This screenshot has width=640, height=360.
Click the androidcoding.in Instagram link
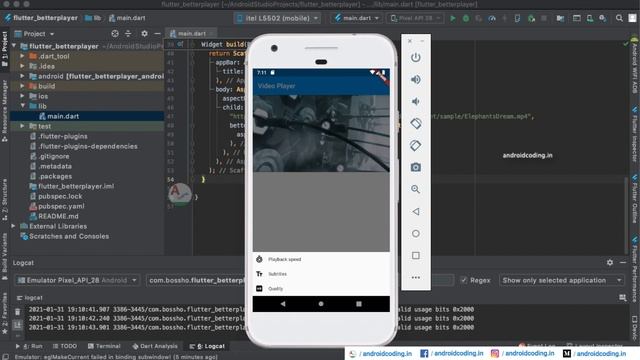point(523,353)
